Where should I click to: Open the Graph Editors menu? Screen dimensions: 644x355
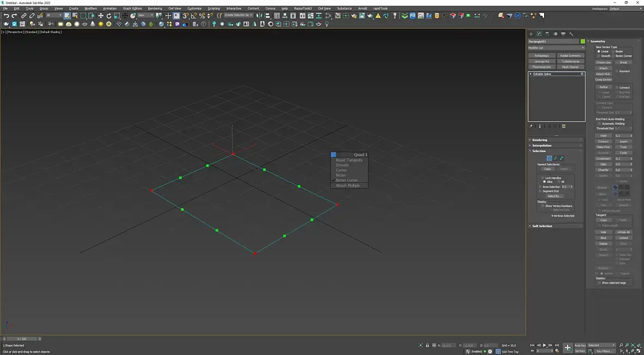[132, 9]
